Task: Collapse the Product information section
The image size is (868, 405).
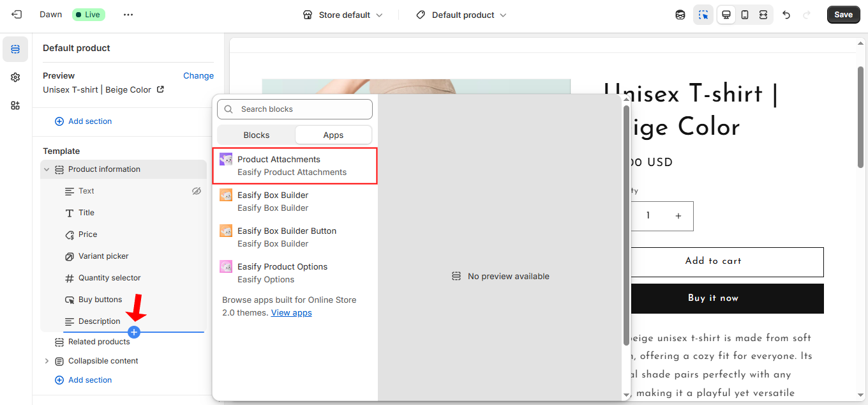Action: pos(46,169)
